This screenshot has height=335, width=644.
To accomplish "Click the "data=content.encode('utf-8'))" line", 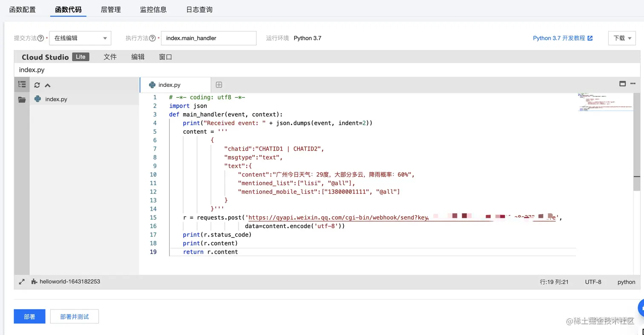I will pyautogui.click(x=295, y=226).
